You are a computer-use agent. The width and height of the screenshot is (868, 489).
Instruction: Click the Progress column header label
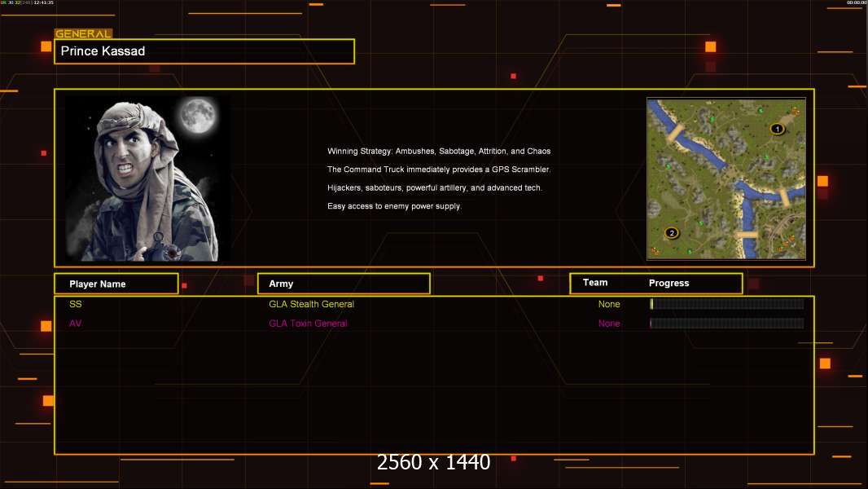point(669,283)
